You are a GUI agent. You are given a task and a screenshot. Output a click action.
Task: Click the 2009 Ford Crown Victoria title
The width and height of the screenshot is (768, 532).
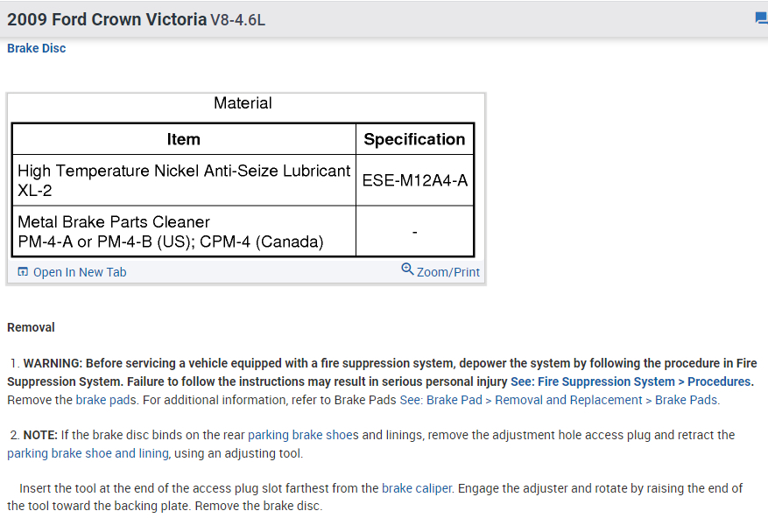pos(107,19)
